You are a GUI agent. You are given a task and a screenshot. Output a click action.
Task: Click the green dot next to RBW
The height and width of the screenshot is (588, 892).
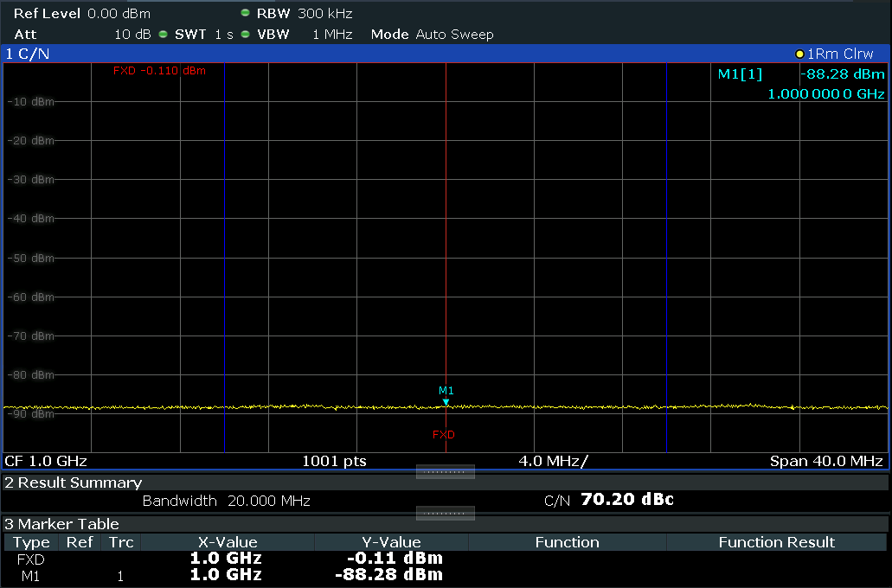[x=246, y=14]
